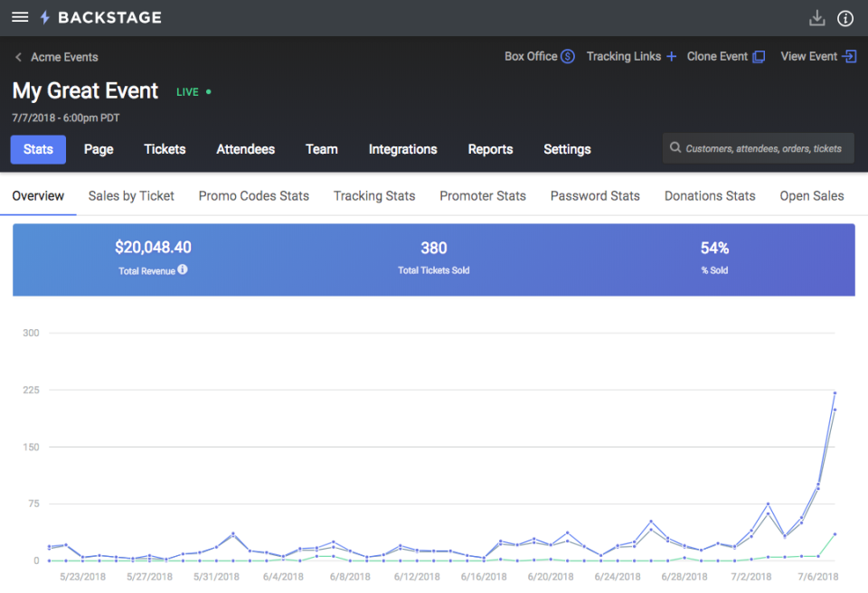Screen dimensions: 868x593
Task: Switch to the Attendees tab
Action: click(x=245, y=149)
